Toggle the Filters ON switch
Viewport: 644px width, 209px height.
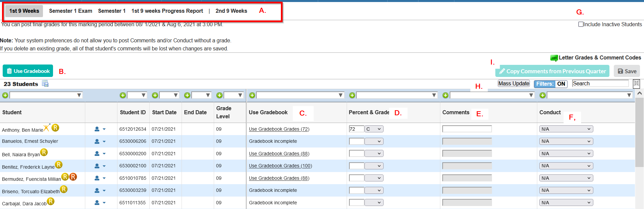click(550, 84)
